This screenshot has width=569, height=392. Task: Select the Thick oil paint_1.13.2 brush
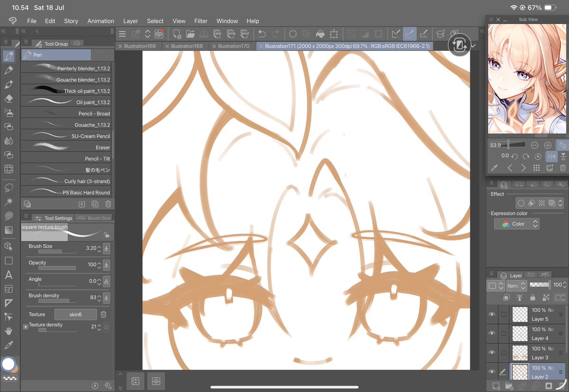click(65, 91)
